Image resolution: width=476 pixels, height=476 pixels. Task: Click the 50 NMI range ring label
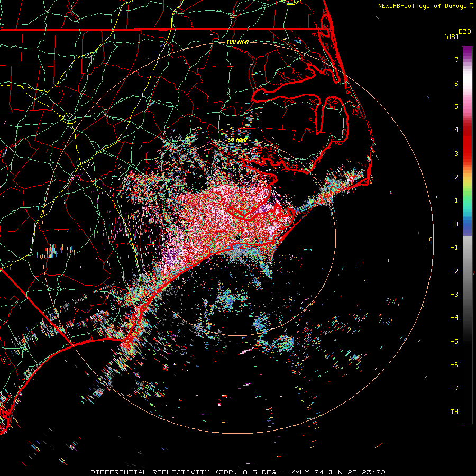(x=237, y=140)
